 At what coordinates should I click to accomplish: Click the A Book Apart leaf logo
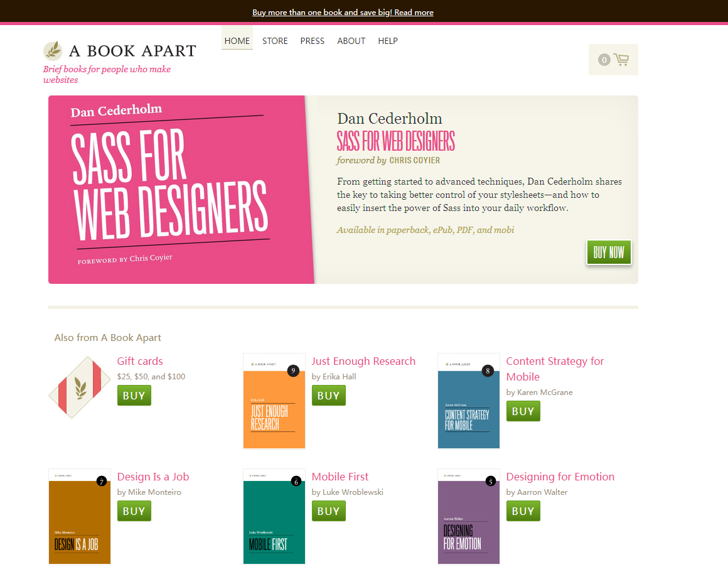pos(53,50)
